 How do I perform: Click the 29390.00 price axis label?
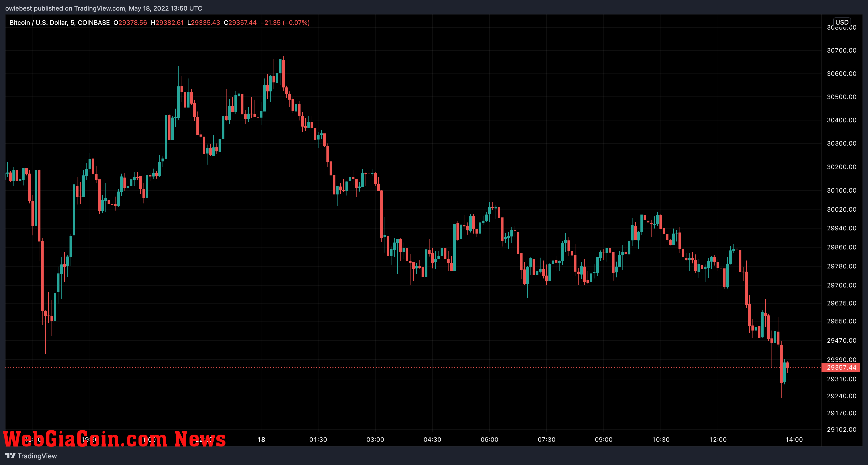point(841,360)
